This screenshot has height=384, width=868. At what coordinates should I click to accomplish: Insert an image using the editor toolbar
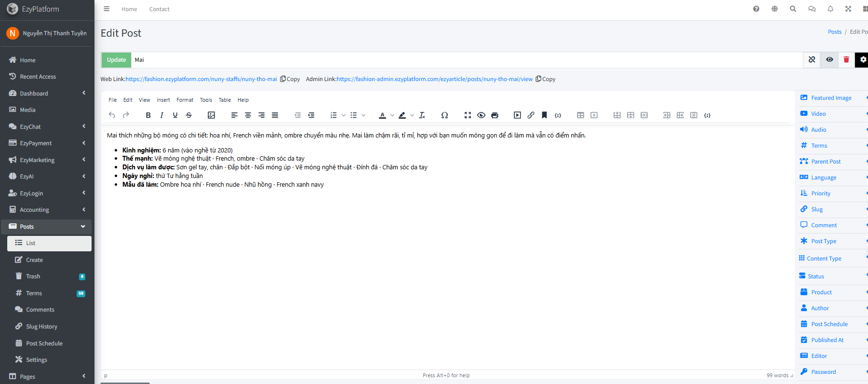pos(211,115)
